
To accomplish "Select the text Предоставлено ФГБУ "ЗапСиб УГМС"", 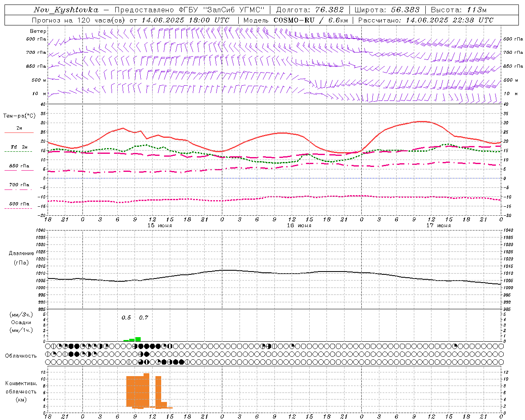I will click(189, 10).
